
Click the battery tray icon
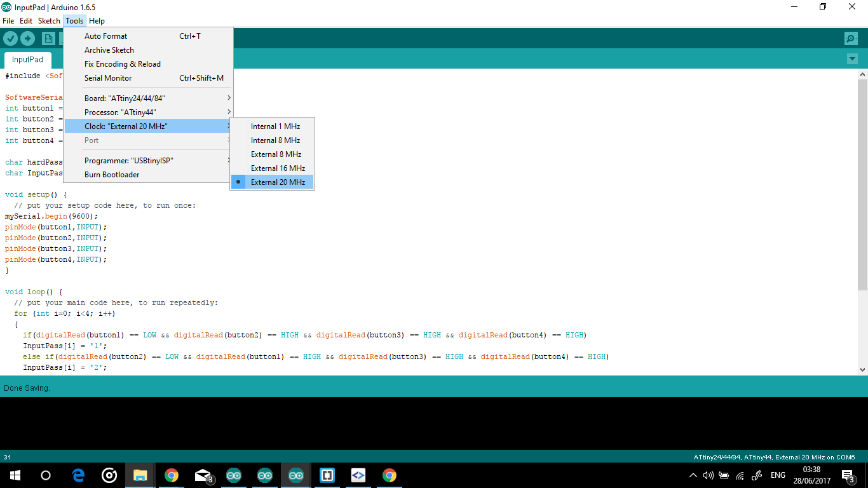(x=724, y=475)
